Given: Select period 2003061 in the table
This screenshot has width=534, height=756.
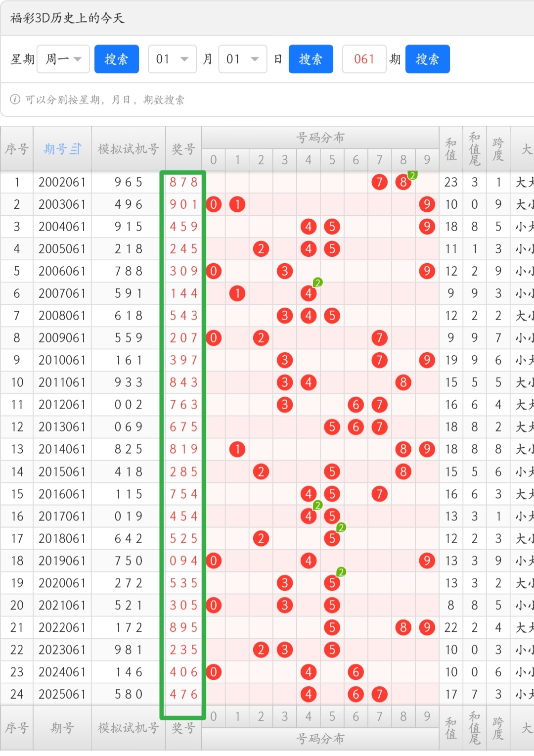Looking at the screenshot, I should tap(62, 204).
